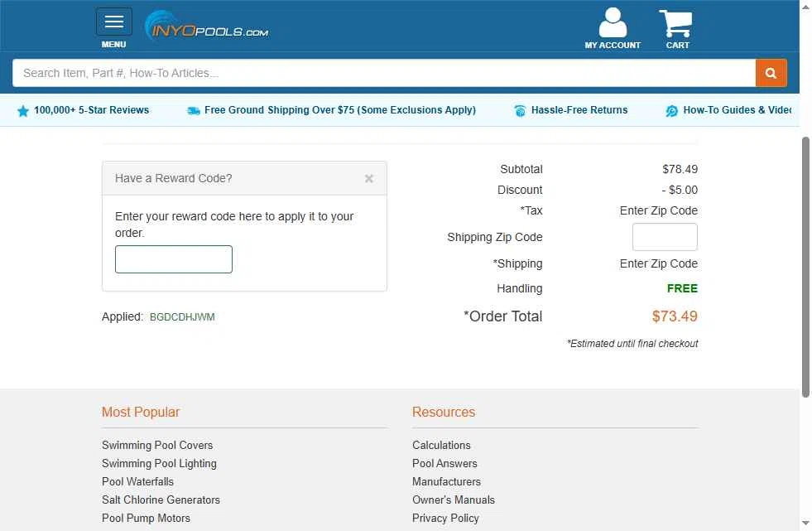This screenshot has width=812, height=531.
Task: Open Pool Pump Motors link
Action: tap(146, 518)
